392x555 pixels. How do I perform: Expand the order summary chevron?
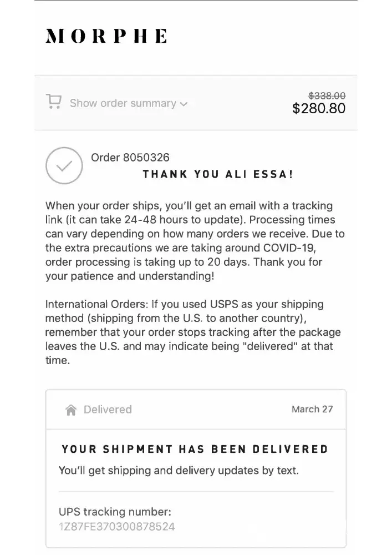coord(184,104)
